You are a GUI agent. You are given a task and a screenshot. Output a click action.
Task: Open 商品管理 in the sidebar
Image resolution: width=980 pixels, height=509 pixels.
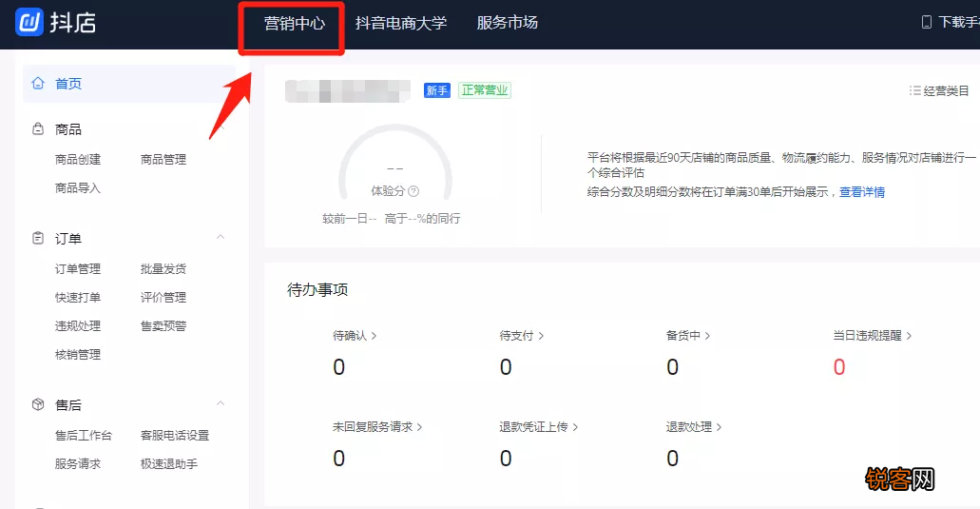click(163, 160)
